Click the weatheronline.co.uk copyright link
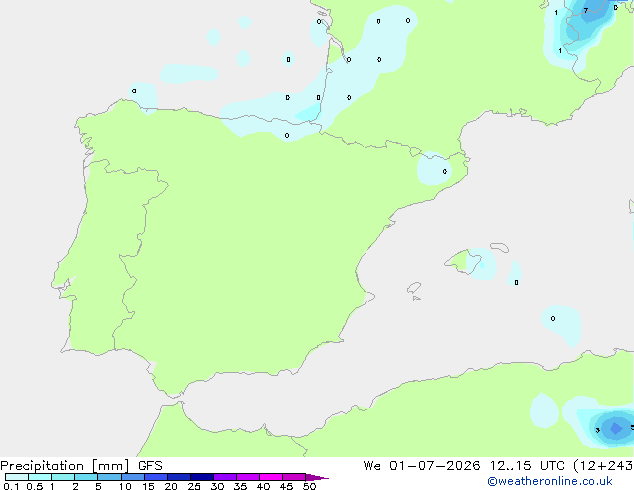 (550, 481)
